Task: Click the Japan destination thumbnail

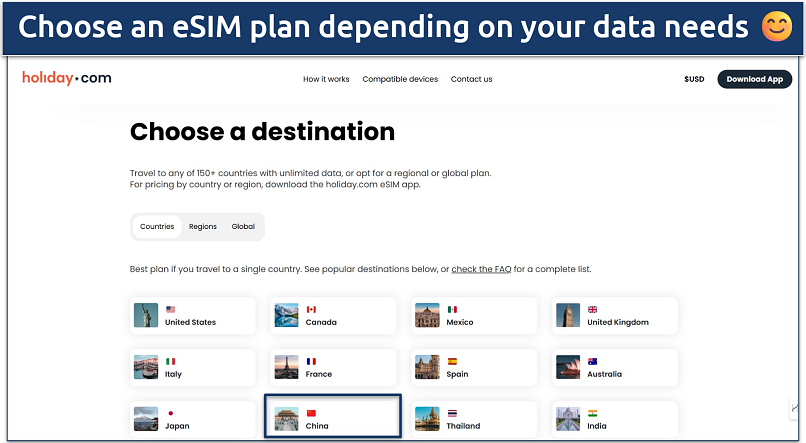Action: 146,418
